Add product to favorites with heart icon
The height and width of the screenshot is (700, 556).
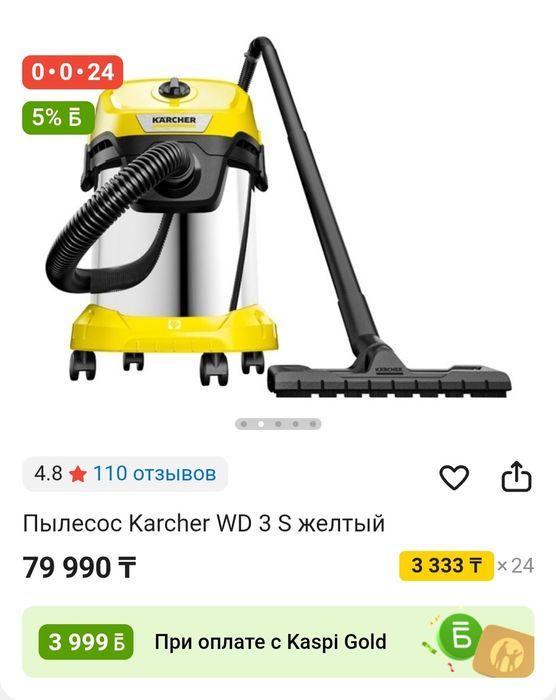454,477
